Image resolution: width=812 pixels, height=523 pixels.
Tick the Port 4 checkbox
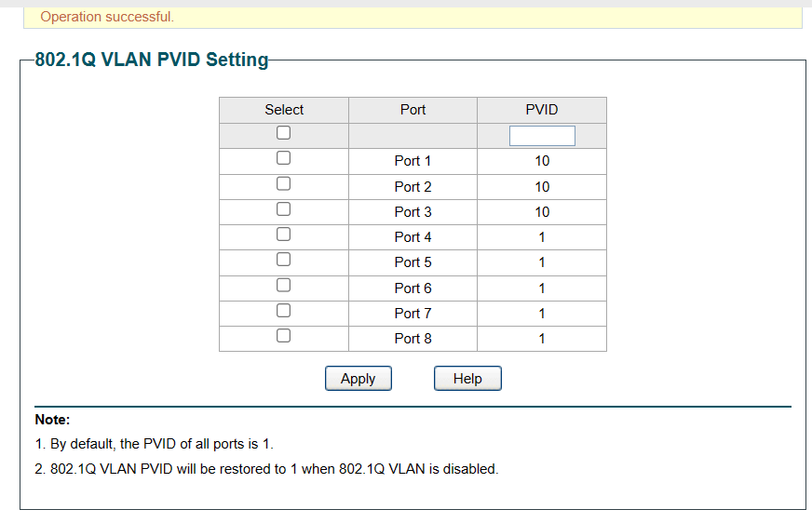[x=284, y=235]
